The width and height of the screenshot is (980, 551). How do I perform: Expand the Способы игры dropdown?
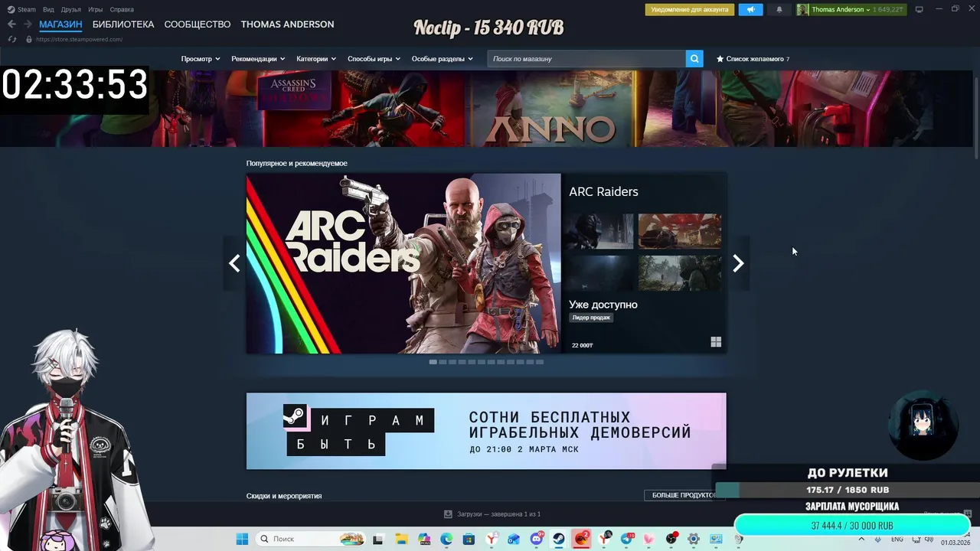[374, 59]
